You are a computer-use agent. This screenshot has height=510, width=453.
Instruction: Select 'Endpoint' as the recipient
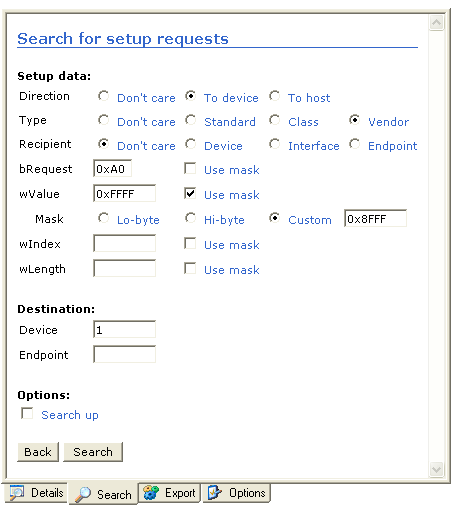click(355, 144)
